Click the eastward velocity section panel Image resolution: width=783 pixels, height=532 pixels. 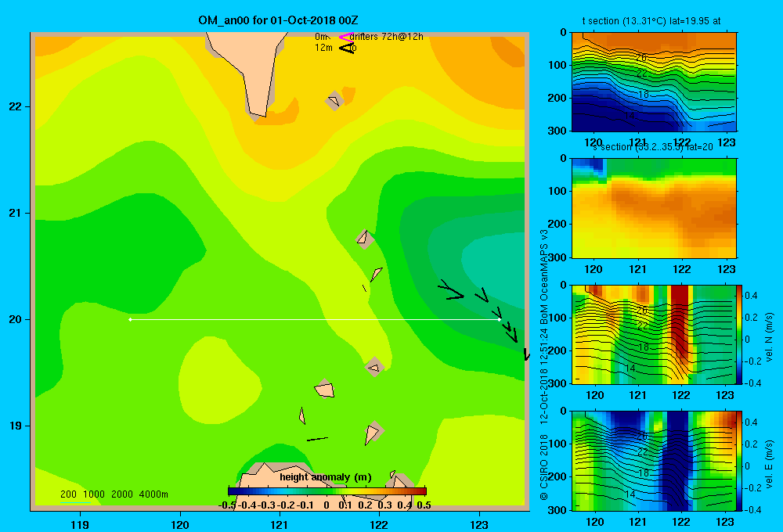pos(654,461)
